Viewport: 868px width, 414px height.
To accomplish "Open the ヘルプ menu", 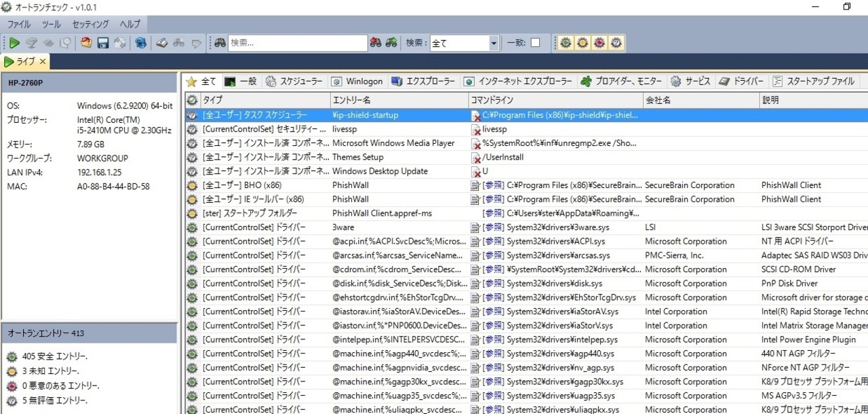I will (130, 24).
